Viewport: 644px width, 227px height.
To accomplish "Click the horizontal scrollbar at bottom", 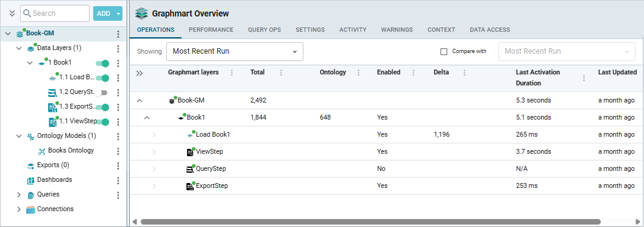I will pyautogui.click(x=370, y=222).
